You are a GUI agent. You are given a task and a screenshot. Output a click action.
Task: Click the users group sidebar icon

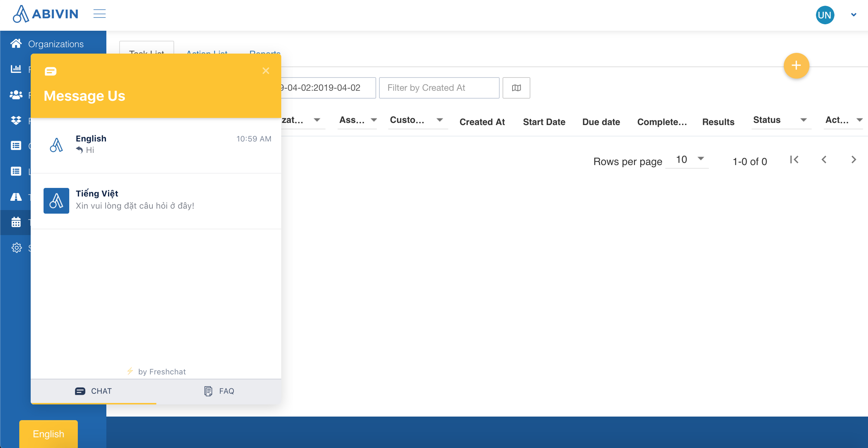pos(16,95)
